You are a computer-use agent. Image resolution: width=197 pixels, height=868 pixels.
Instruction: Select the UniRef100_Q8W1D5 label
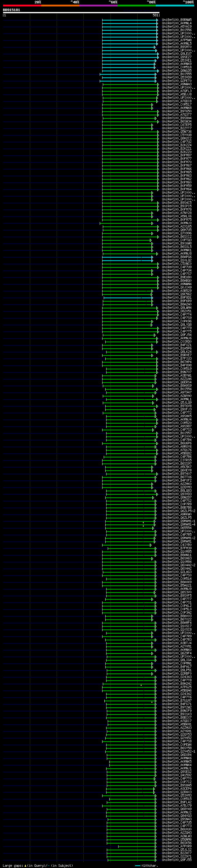pos(177,71)
